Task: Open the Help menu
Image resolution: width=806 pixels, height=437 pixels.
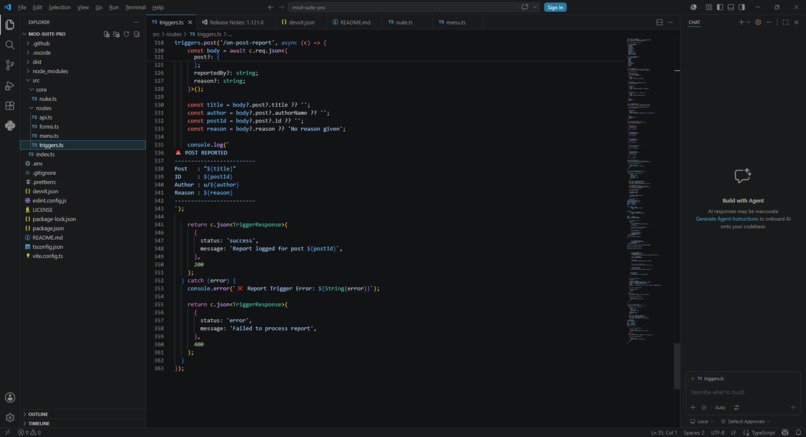Action: 158,7
